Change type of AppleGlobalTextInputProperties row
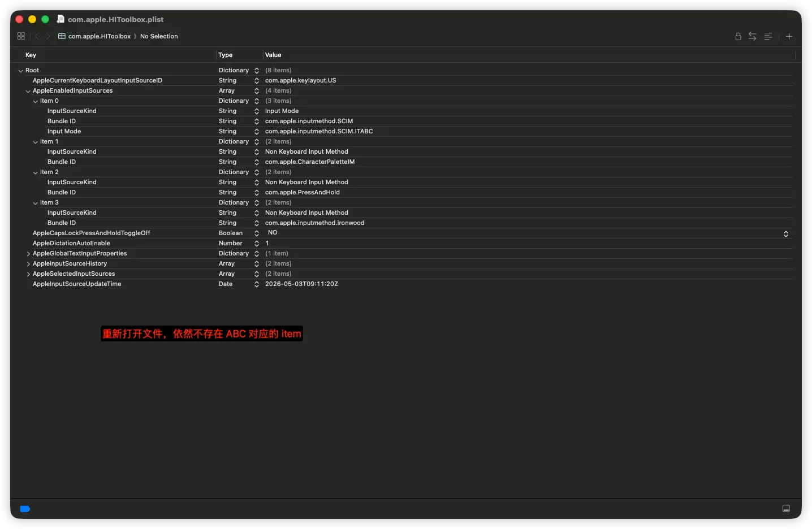This screenshot has width=812, height=529. click(257, 254)
